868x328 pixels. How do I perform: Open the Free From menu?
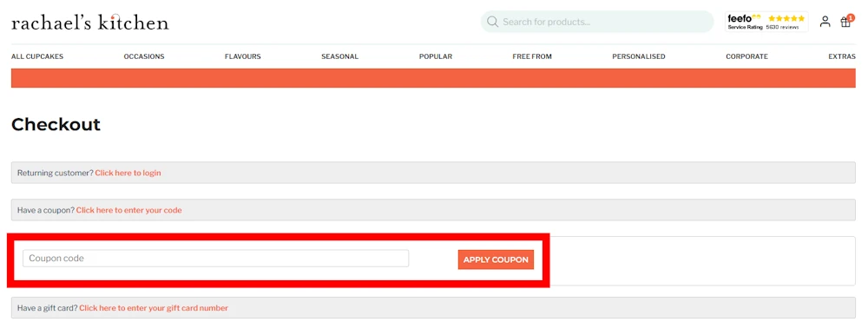[532, 56]
